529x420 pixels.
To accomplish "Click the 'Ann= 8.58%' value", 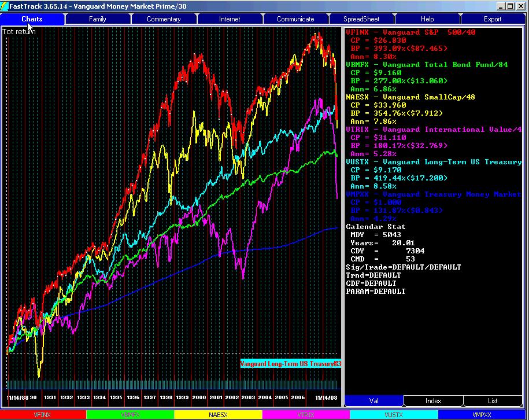I will click(x=373, y=186).
